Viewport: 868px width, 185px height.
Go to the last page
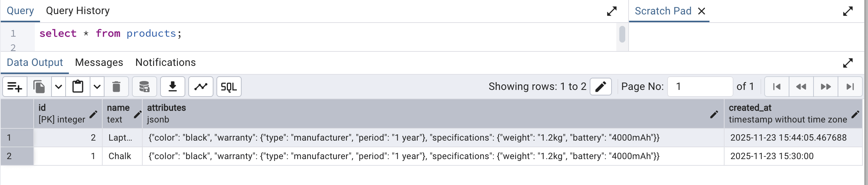click(850, 87)
